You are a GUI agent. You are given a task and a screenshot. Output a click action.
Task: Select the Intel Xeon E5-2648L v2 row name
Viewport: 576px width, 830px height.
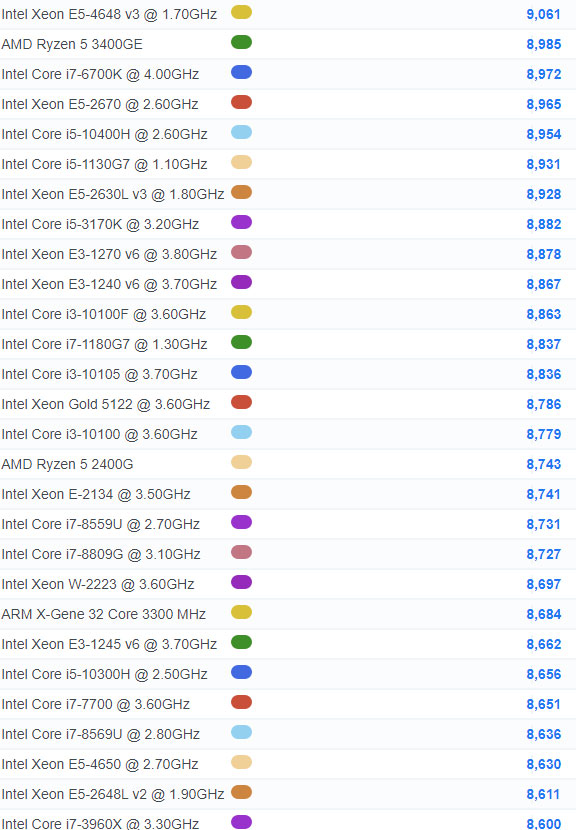tap(113, 794)
